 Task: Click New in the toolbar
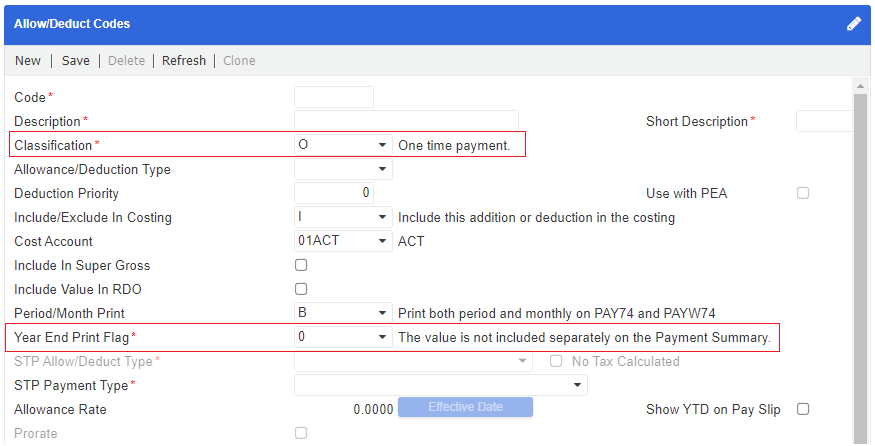(x=28, y=61)
